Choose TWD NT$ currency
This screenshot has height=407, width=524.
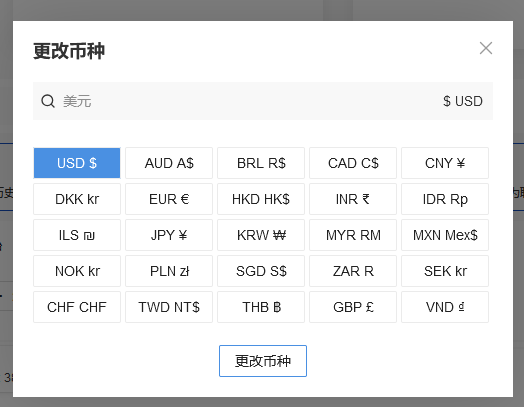(x=169, y=307)
